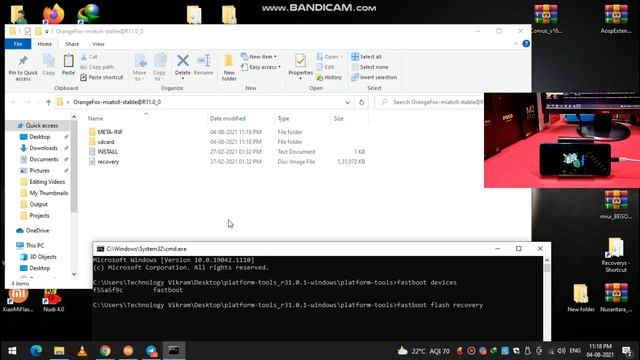Collapse the ribbon with the chevron
Image resolution: width=640 pixels, height=360 pixels.
(516, 44)
